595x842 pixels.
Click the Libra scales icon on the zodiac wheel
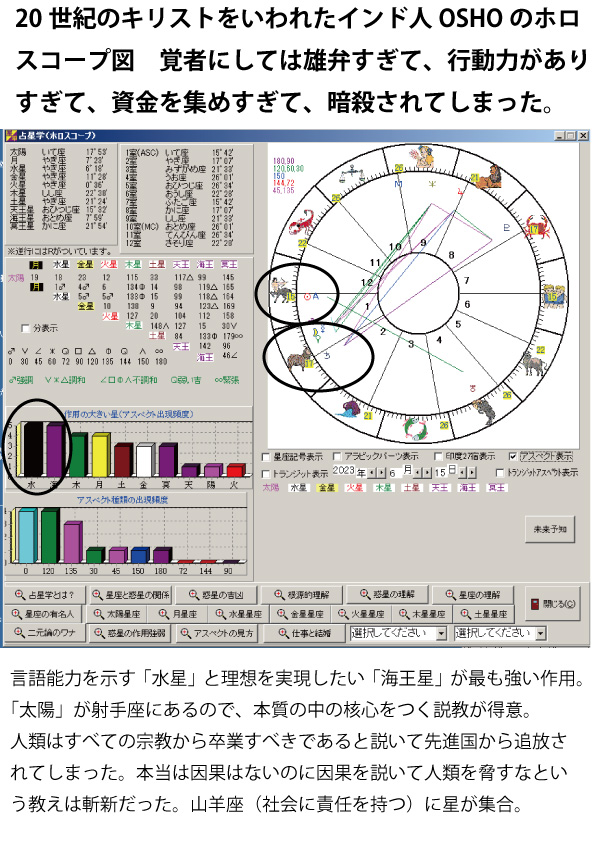(352, 175)
